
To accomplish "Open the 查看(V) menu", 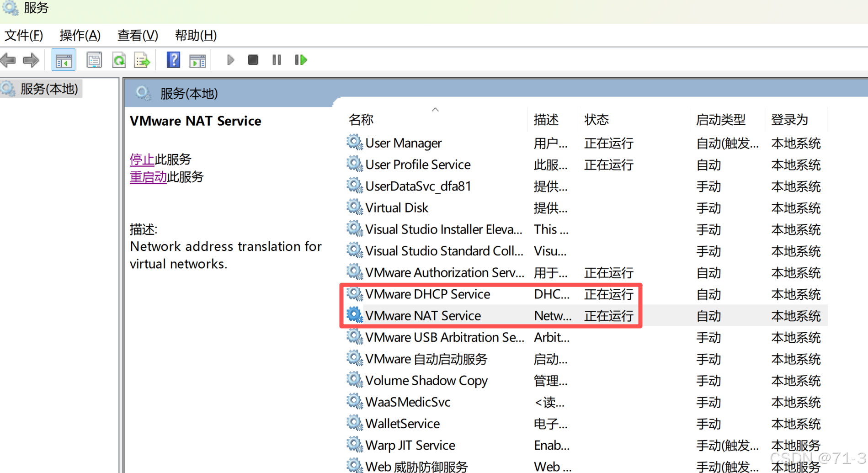I will (x=138, y=35).
